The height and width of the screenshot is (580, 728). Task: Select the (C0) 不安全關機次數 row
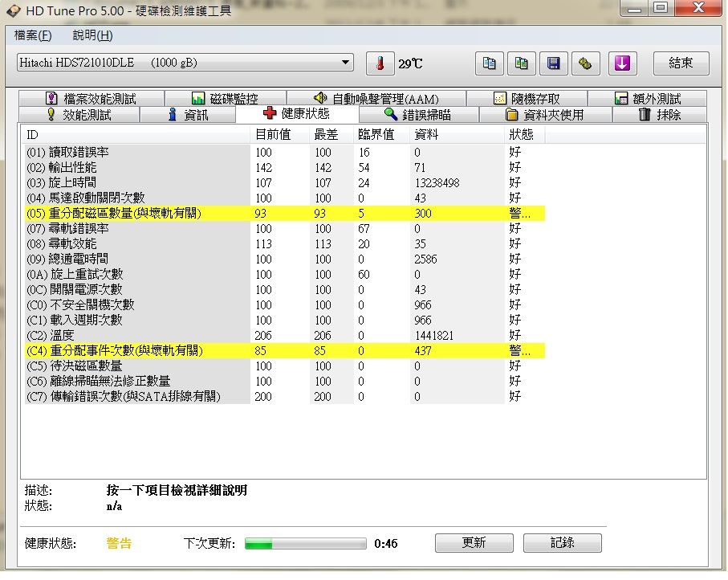coord(285,305)
